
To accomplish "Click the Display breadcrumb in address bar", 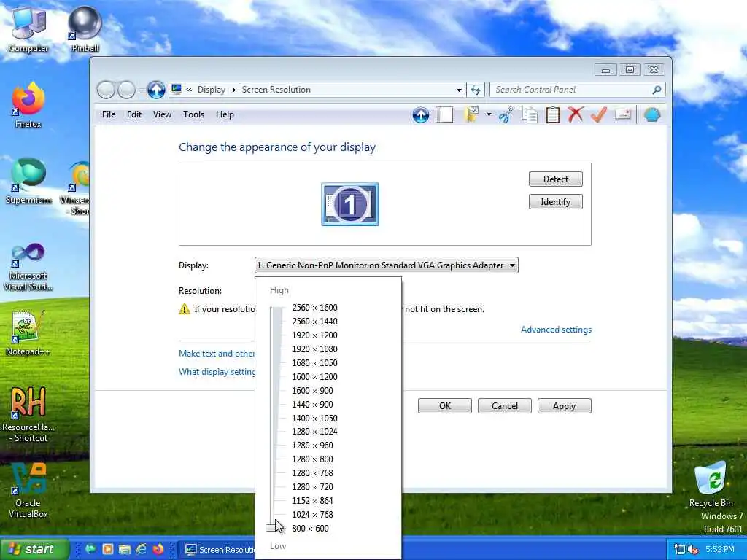I will [211, 90].
